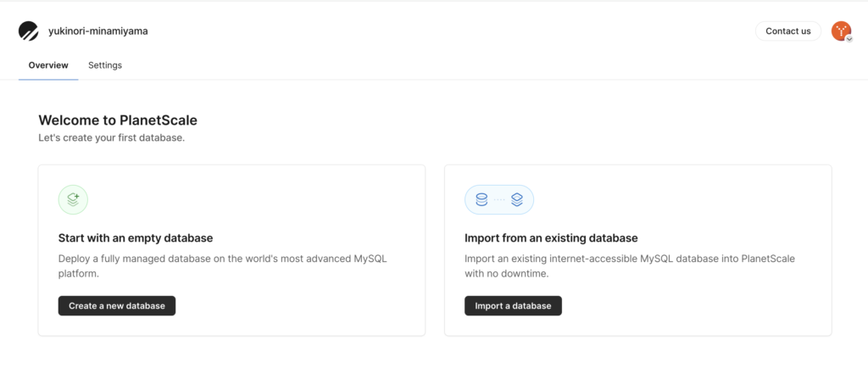The image size is (868, 374).
Task: Click the green empty-database stack icon
Action: pos(73,200)
